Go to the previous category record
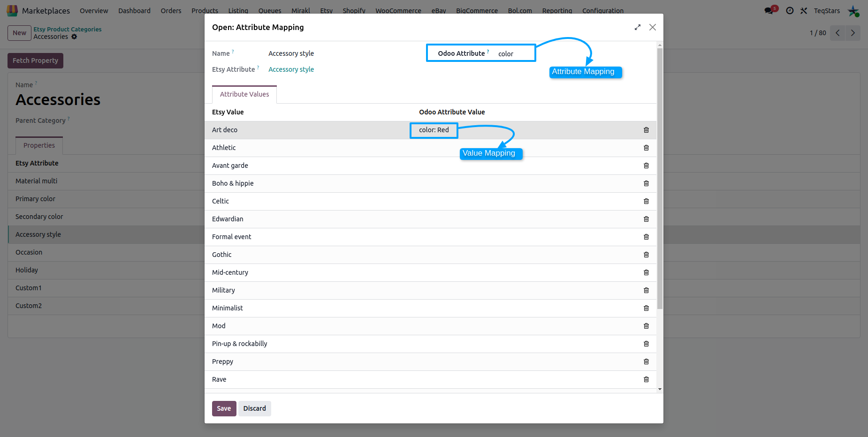Screen dimensions: 868x437 pos(838,33)
